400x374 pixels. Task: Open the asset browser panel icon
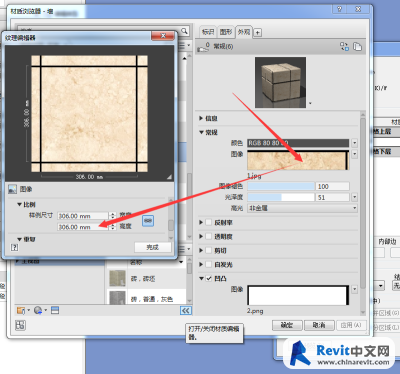click(x=55, y=310)
